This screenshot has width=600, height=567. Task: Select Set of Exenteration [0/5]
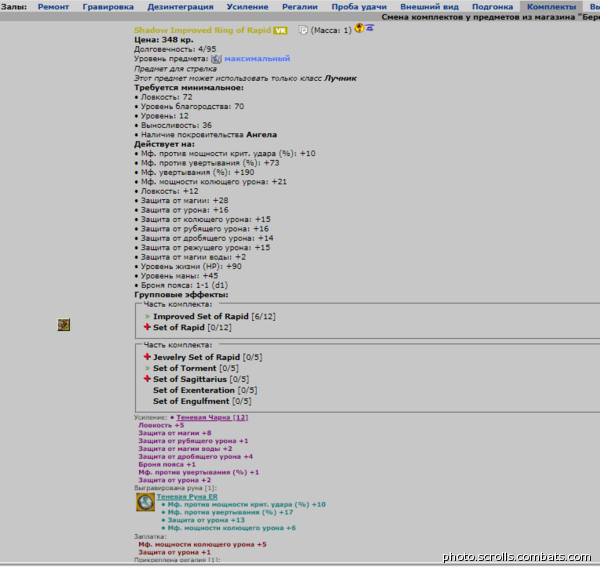pos(205,390)
